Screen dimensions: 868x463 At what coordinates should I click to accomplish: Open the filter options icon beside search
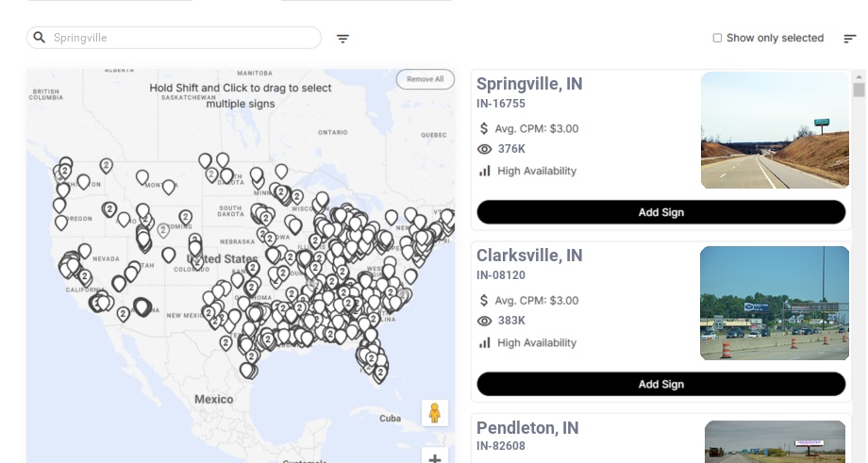[342, 39]
